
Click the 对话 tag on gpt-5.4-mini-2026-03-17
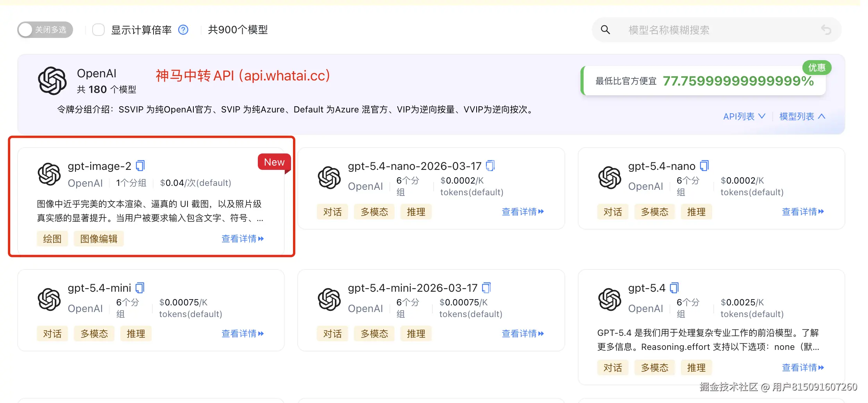[x=332, y=333]
